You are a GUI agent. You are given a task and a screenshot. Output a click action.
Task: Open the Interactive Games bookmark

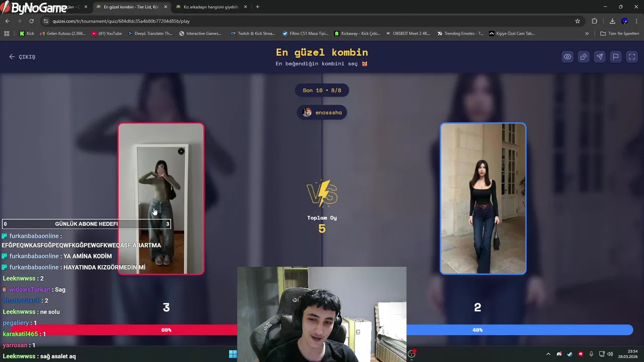(x=200, y=34)
